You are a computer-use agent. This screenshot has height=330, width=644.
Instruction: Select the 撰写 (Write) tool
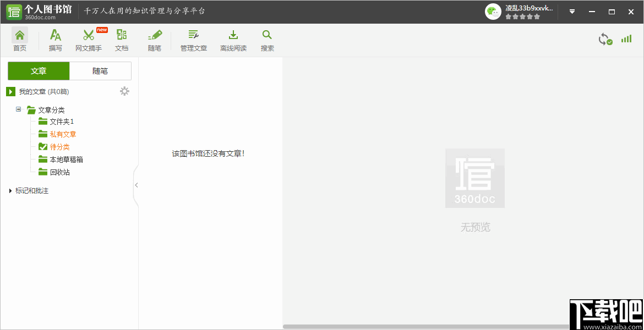(x=55, y=40)
